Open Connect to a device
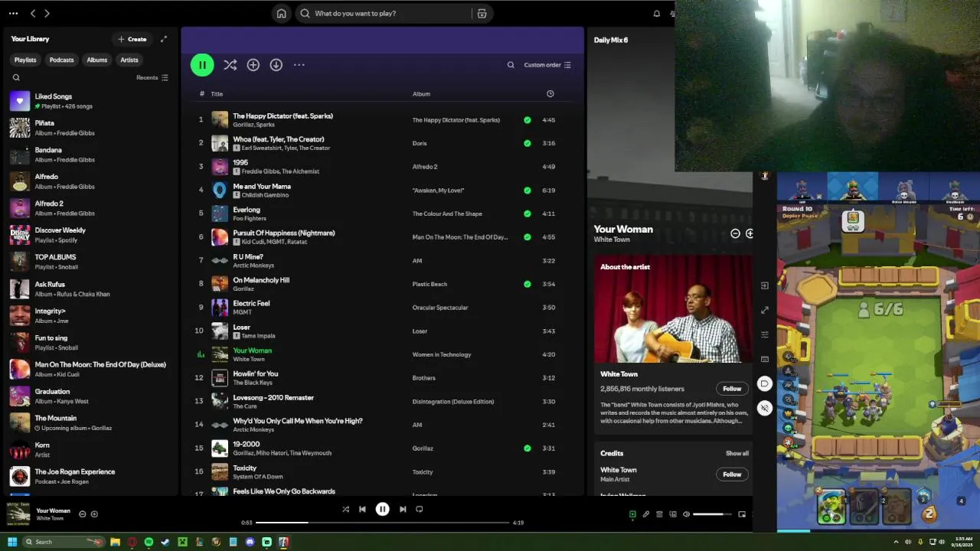This screenshot has width=980, height=551. (672, 514)
